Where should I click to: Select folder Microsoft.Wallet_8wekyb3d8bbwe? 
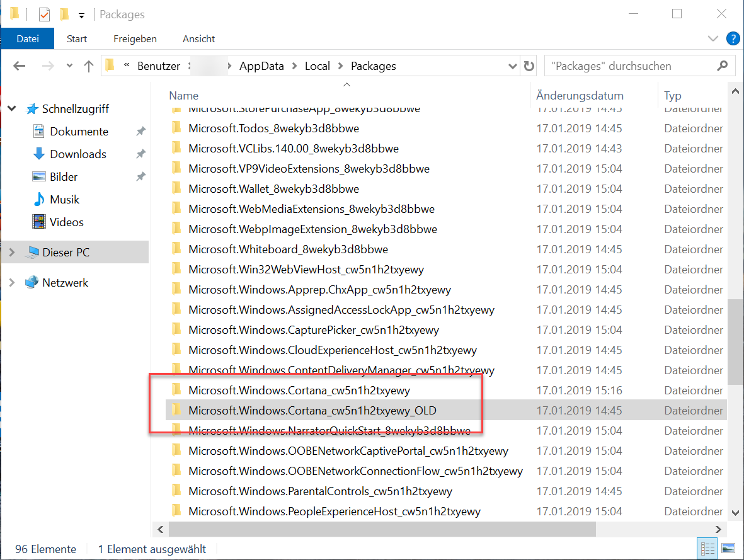click(x=273, y=189)
